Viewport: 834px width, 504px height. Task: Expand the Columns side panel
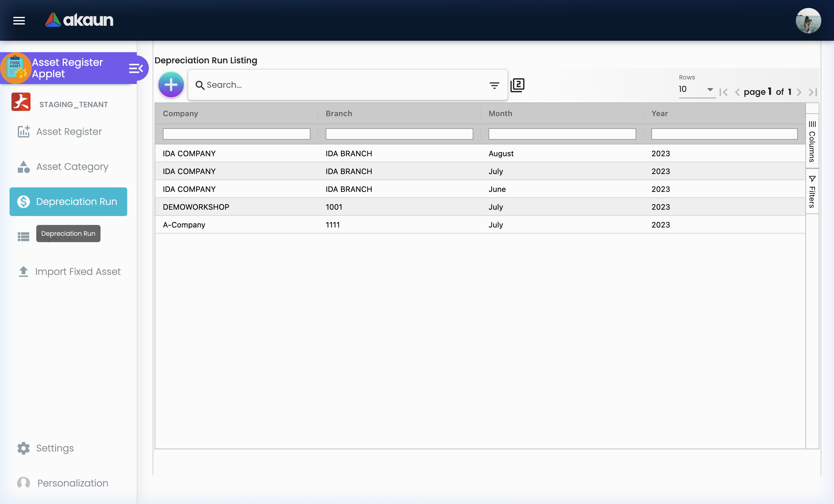pyautogui.click(x=812, y=142)
